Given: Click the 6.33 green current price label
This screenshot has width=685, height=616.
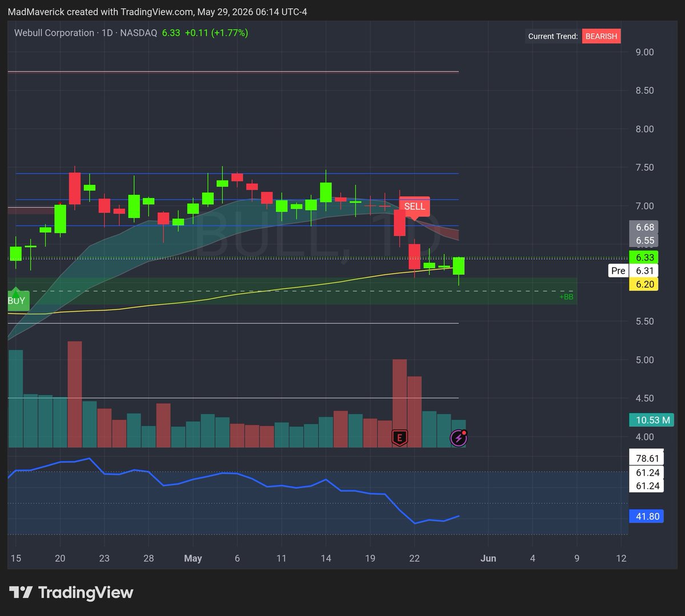Looking at the screenshot, I should [x=643, y=257].
